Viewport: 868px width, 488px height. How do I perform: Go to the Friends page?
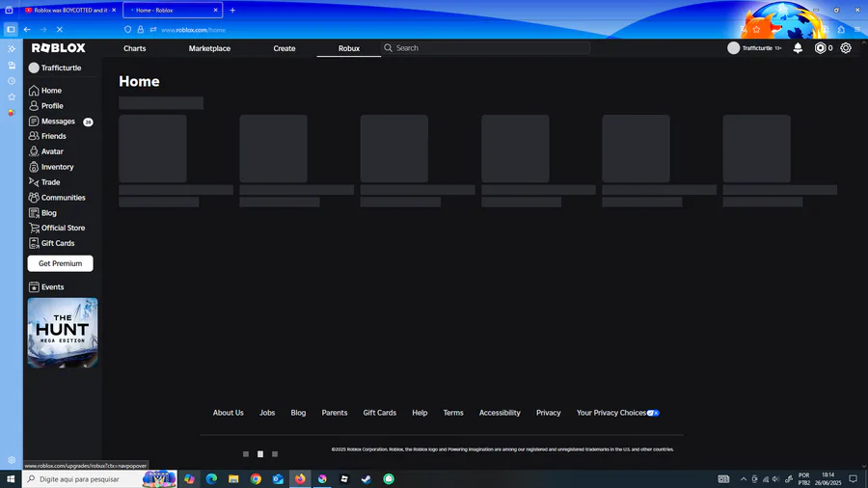[x=47, y=136]
